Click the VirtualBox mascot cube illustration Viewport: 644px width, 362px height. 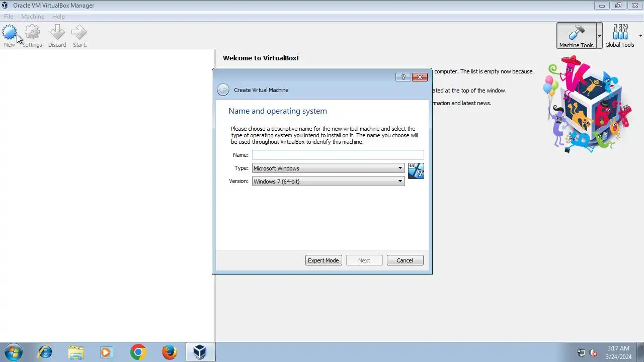pyautogui.click(x=587, y=104)
